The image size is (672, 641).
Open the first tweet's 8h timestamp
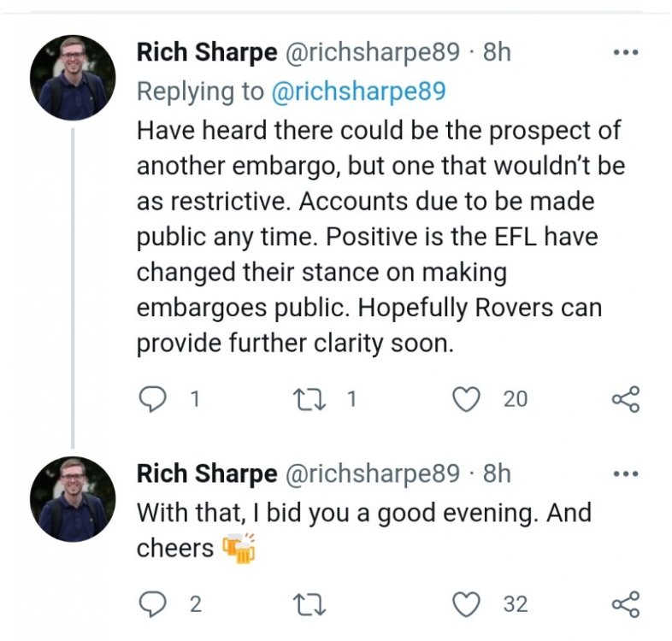[x=497, y=52]
